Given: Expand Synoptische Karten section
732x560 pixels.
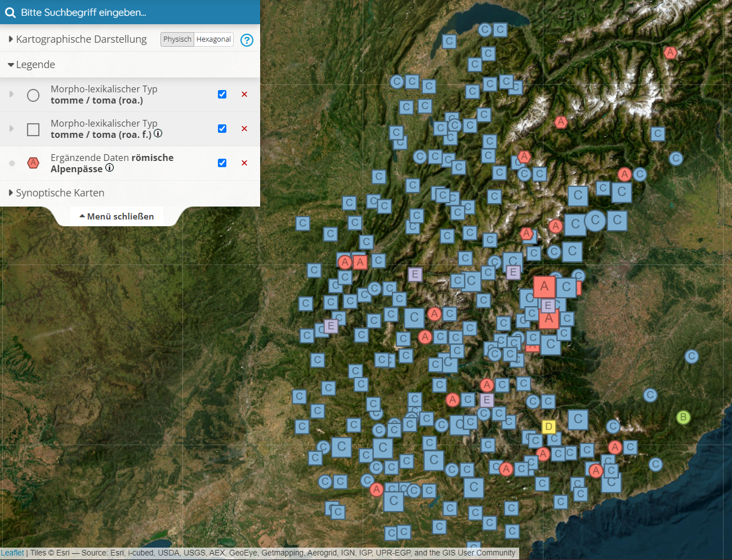Looking at the screenshot, I should click(x=60, y=193).
